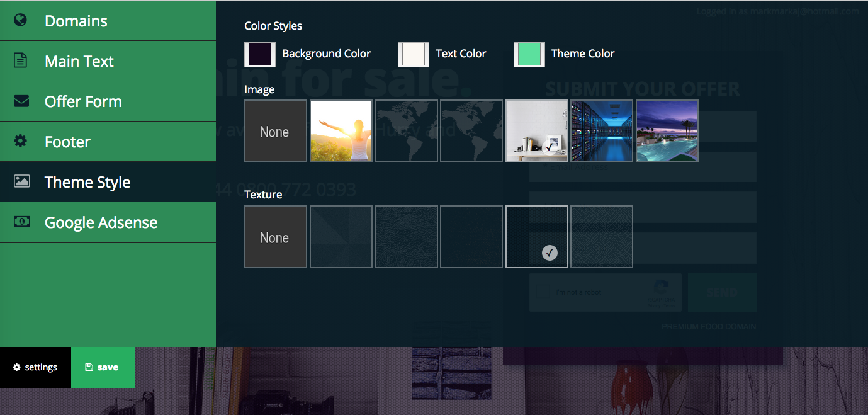Click the document icon beside Main Text
This screenshot has height=415, width=868.
tap(21, 60)
